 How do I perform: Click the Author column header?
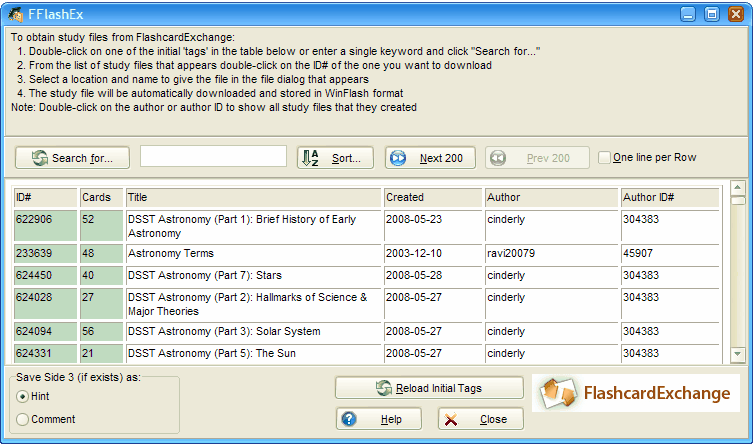tap(551, 197)
